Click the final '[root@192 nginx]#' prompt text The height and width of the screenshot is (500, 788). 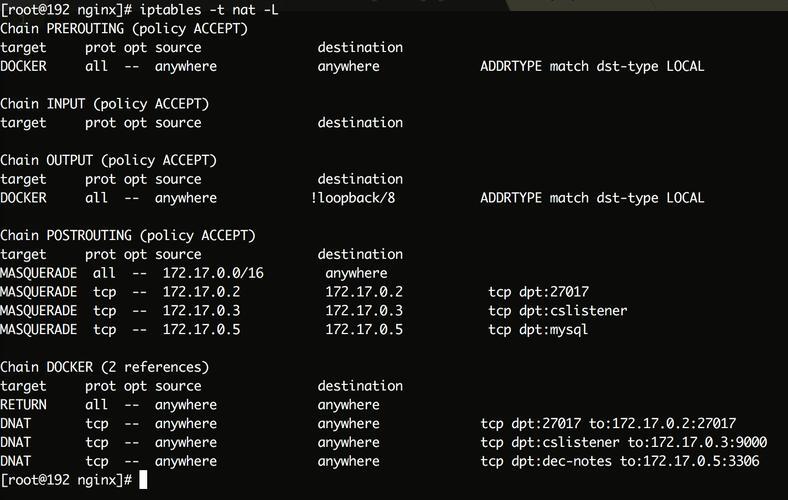[x=66, y=480]
